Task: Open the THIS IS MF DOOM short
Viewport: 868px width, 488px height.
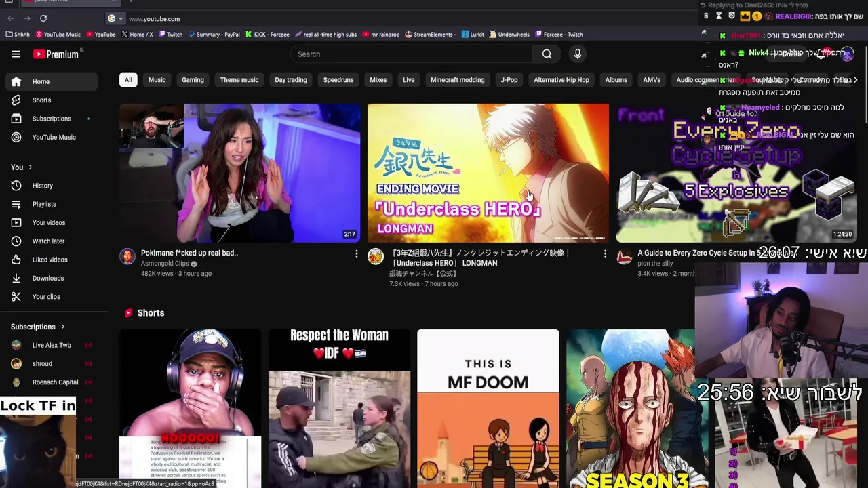Action: point(488,409)
